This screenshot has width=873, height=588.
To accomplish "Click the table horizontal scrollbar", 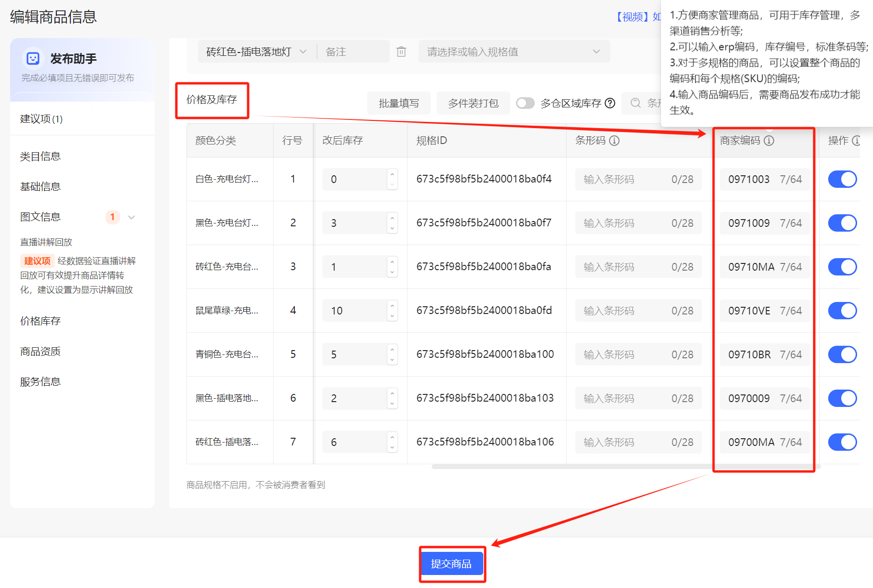I will pos(626,467).
